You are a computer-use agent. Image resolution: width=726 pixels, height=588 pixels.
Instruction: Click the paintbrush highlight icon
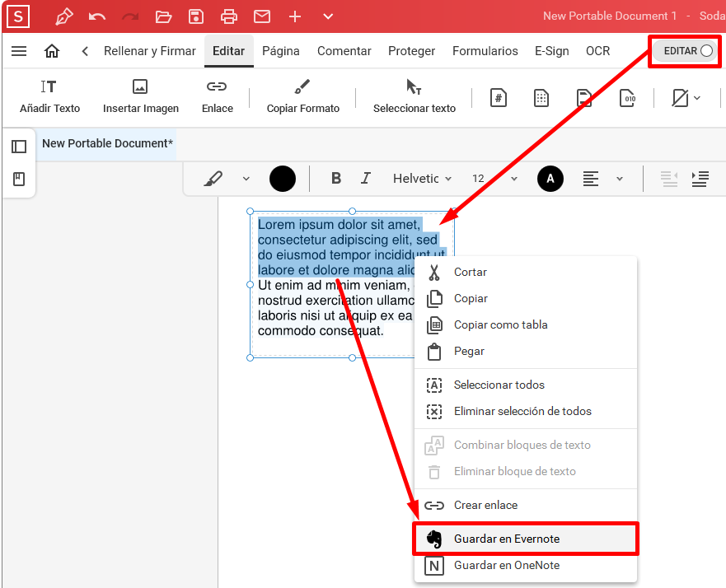point(213,179)
